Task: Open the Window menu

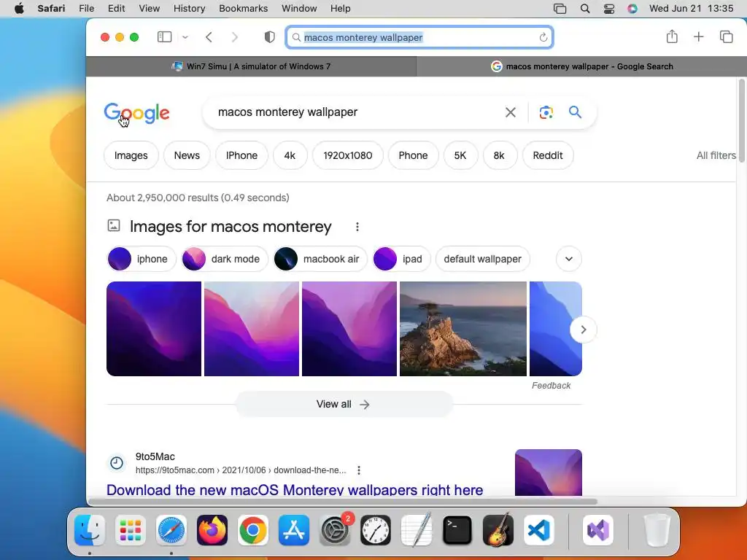Action: (299, 9)
